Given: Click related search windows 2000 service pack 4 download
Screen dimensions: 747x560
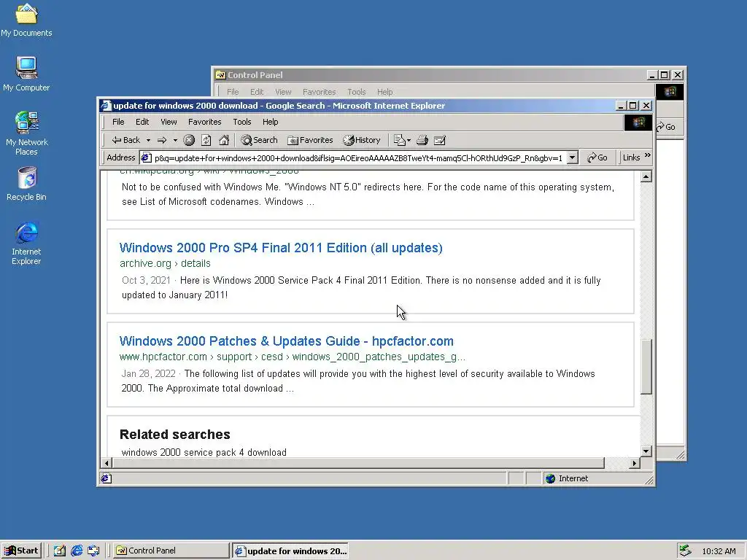Looking at the screenshot, I should [x=204, y=452].
